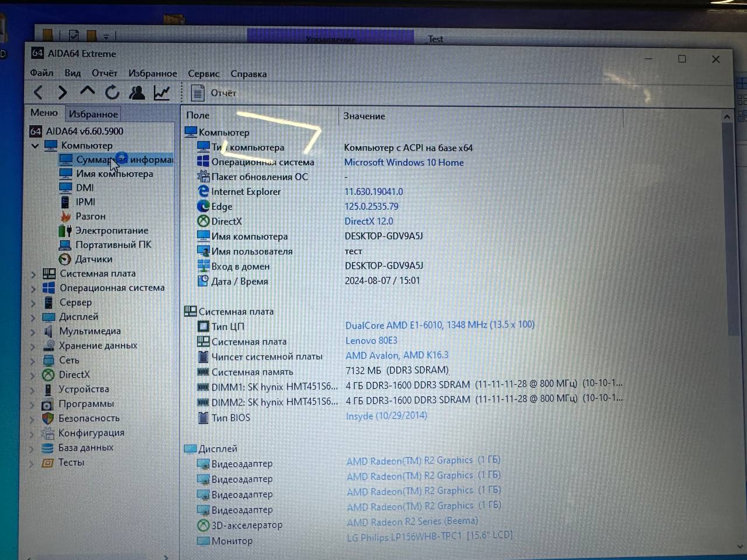Expand the Хранение данных tree node
Viewport: 747px width, 560px height.
pyautogui.click(x=33, y=346)
